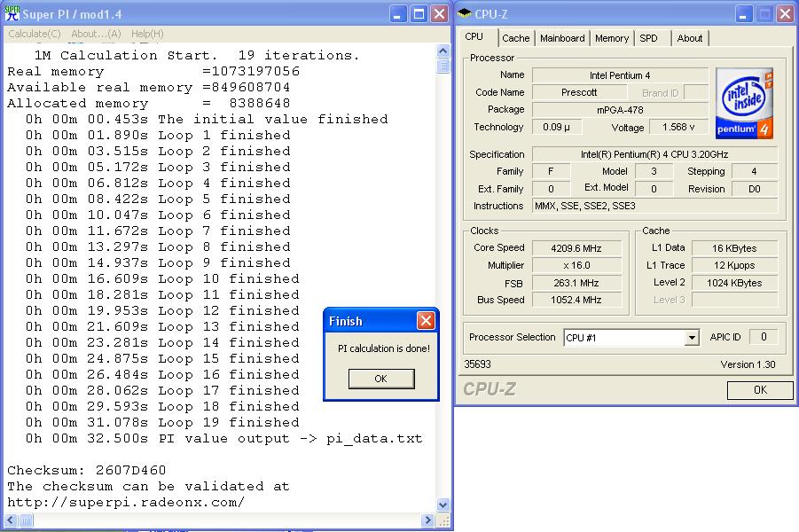Screen dimensions: 799x532
Task: Open the Help menu in Super PI
Action: 147,34
